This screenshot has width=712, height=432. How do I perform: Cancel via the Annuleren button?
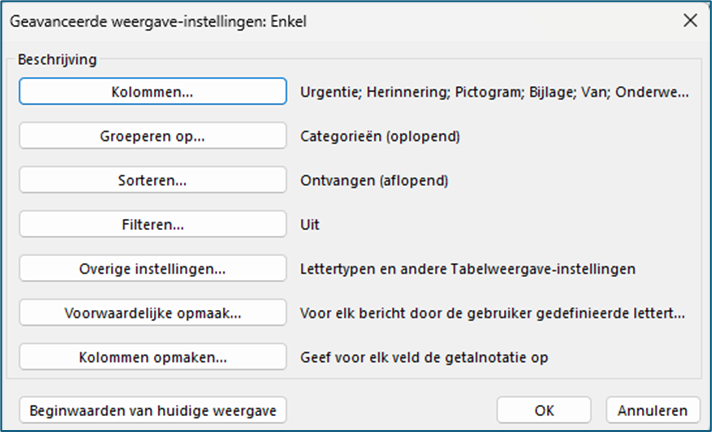652,410
